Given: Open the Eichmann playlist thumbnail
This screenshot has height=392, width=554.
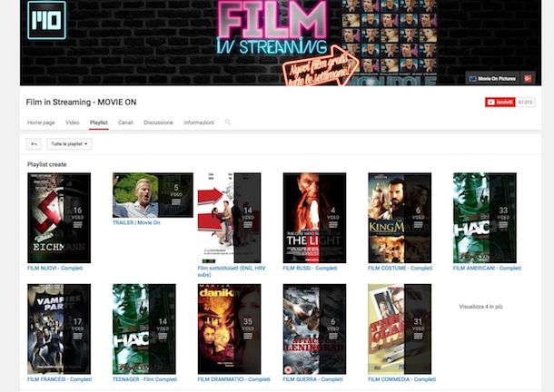Looking at the screenshot, I should point(59,218).
